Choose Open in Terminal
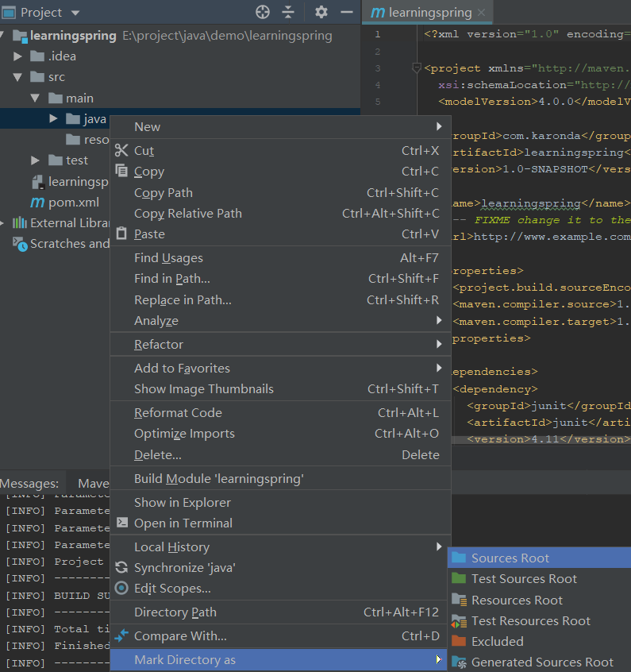The width and height of the screenshot is (631, 672). click(x=183, y=523)
